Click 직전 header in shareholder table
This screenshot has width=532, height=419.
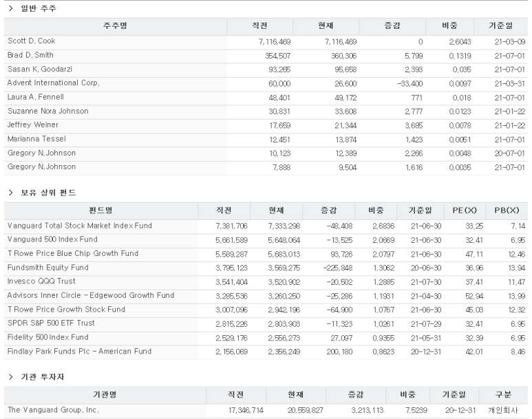[259, 26]
